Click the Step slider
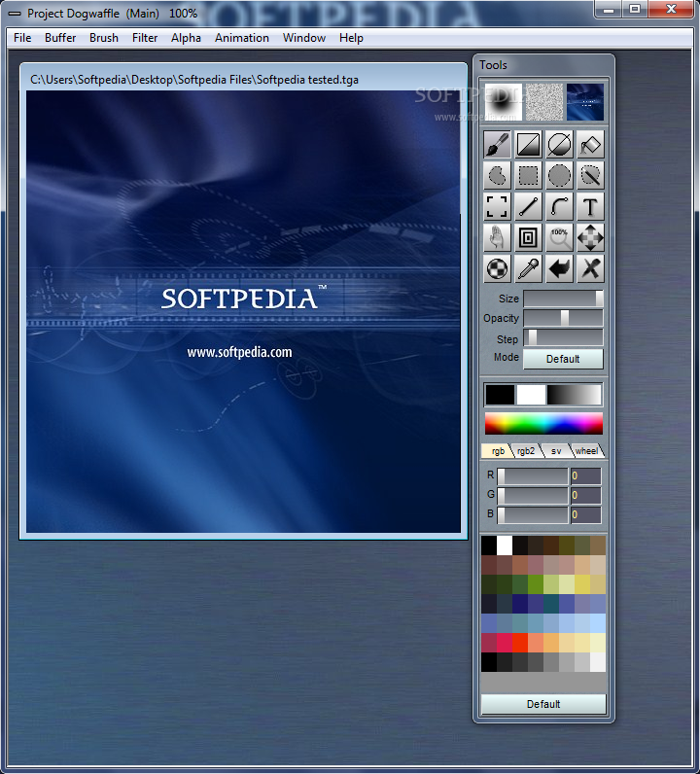700x774 pixels. click(563, 338)
